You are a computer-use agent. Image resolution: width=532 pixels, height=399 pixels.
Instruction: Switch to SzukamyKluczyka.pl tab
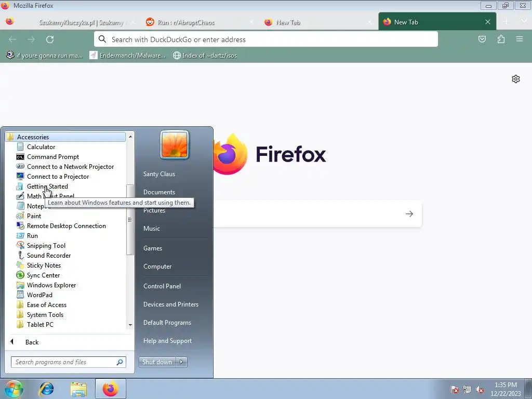82,22
